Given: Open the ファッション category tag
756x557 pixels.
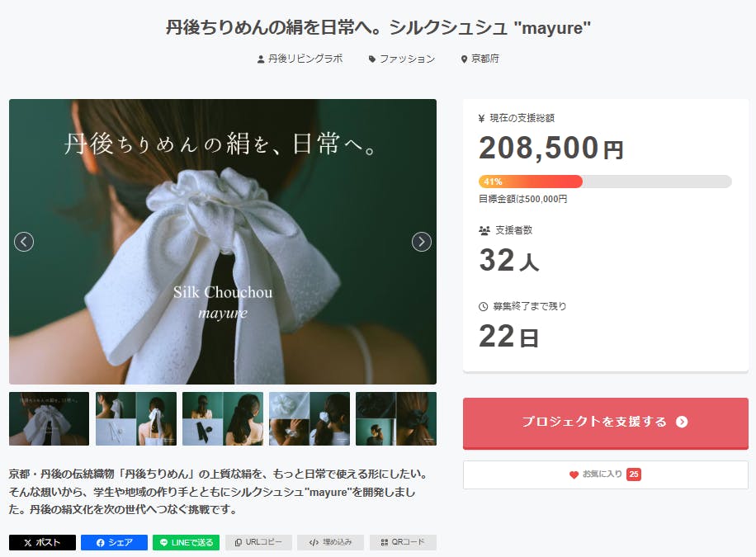Looking at the screenshot, I should 402,59.
